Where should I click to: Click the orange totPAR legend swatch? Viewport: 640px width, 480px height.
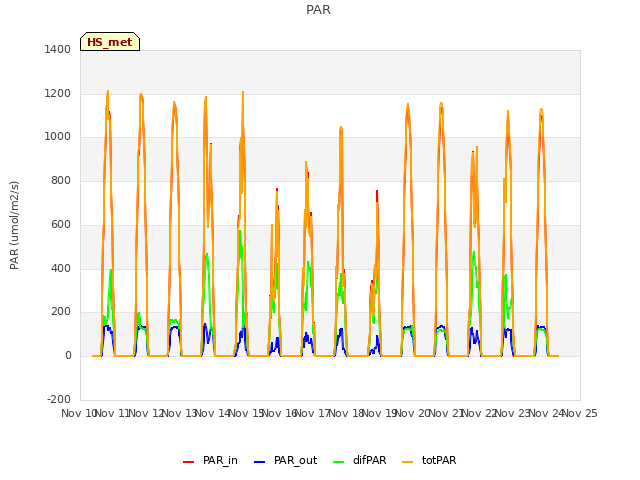click(x=408, y=462)
